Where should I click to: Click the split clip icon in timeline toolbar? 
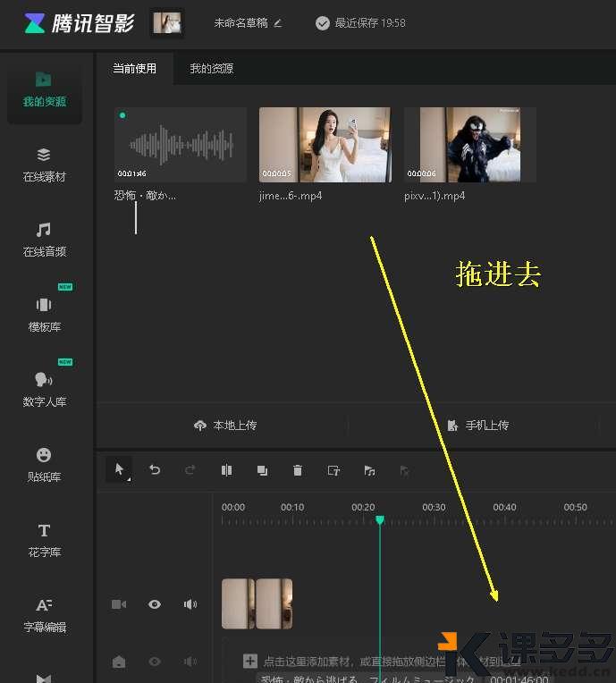point(227,470)
